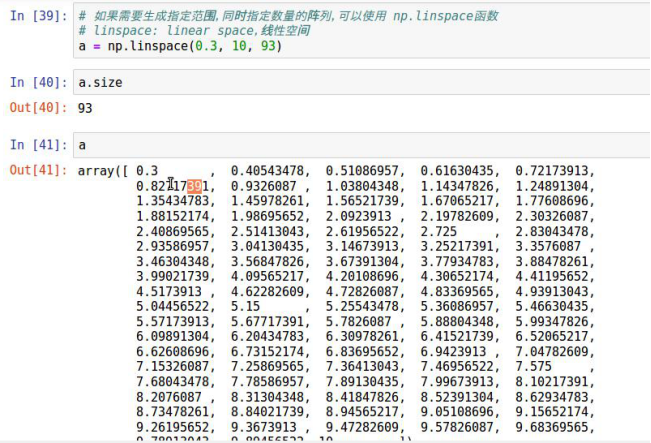Viewport: 651px width, 443px height.
Task: Click the array value 1.56521739
Action: [362, 201]
